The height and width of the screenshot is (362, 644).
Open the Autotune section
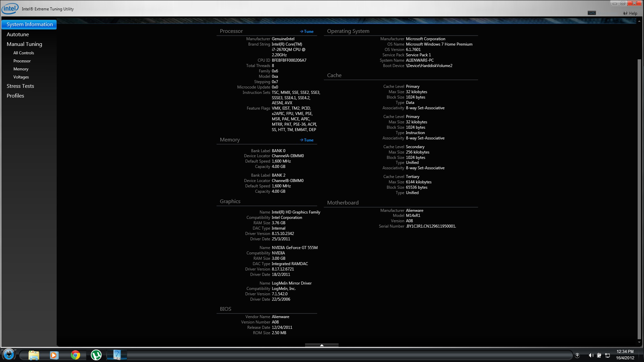pyautogui.click(x=18, y=35)
